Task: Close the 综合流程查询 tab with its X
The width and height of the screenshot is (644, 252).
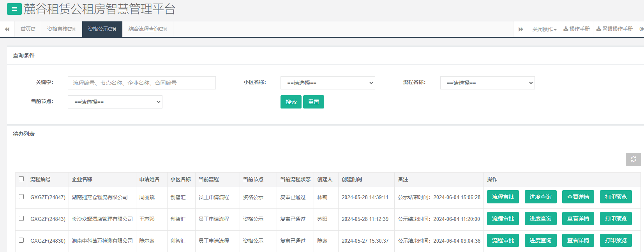Action: click(x=165, y=29)
